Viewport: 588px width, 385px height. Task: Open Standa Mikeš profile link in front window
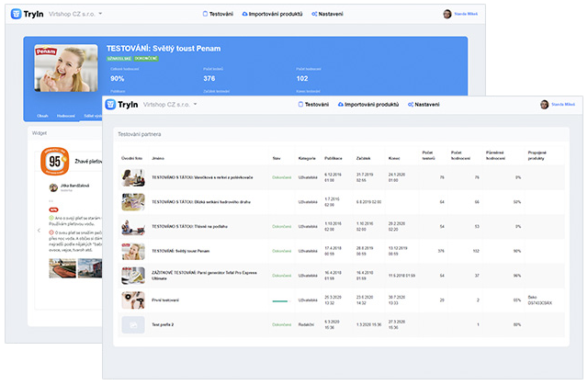pos(563,104)
